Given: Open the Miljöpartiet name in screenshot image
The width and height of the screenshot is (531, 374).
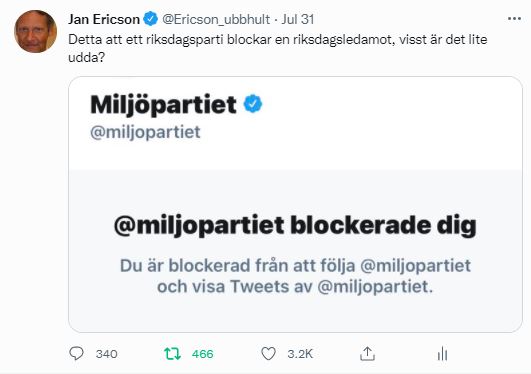Looking at the screenshot, I should coord(163,104).
